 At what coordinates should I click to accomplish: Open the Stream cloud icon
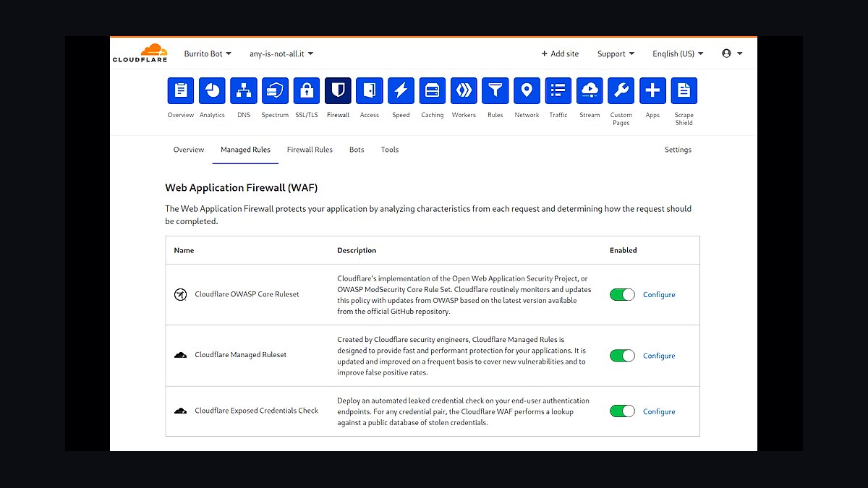pos(590,91)
